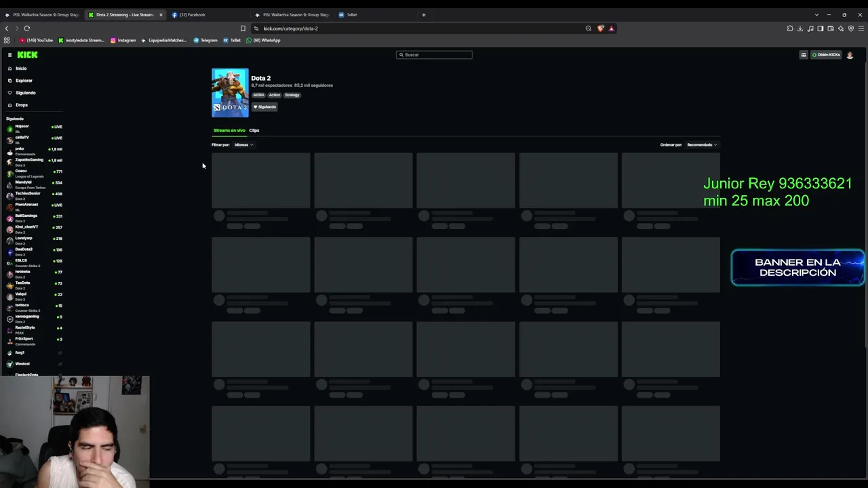Image resolution: width=868 pixels, height=488 pixels.
Task: Open cirlioTV channel in followed list
Action: tap(34, 138)
